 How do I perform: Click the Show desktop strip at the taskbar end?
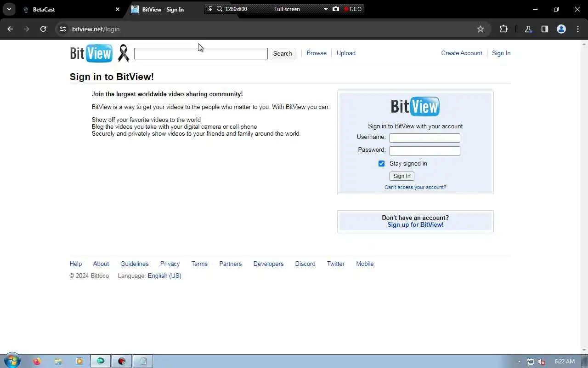(x=585, y=361)
